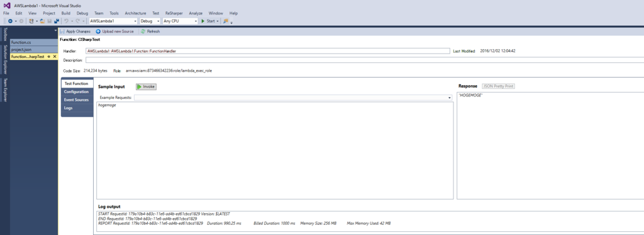Click the JSON Pretty Print button

pos(498,86)
